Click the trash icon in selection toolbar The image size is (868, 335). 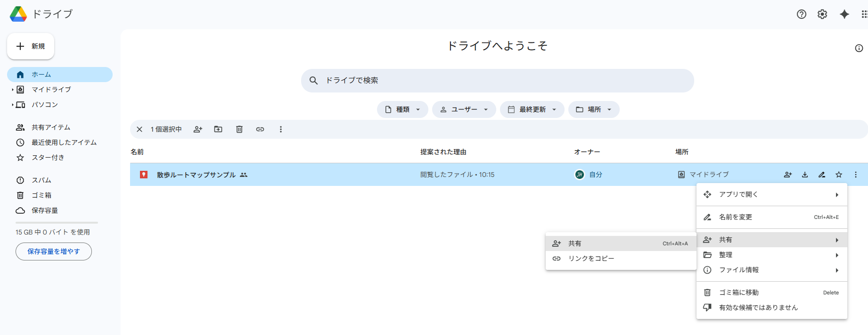(x=239, y=129)
